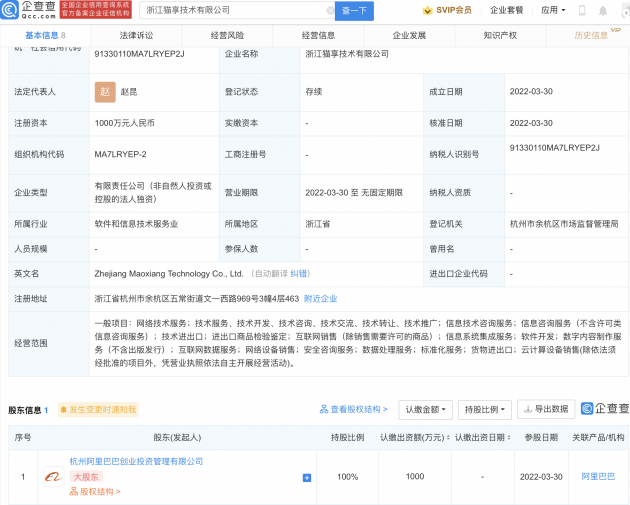This screenshot has height=505, width=630.
Task: Click the 查一下 search button
Action: (354, 11)
